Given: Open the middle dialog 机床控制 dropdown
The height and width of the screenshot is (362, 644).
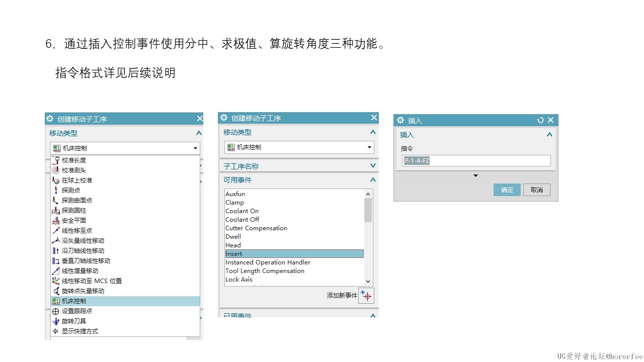Looking at the screenshot, I should point(299,147).
